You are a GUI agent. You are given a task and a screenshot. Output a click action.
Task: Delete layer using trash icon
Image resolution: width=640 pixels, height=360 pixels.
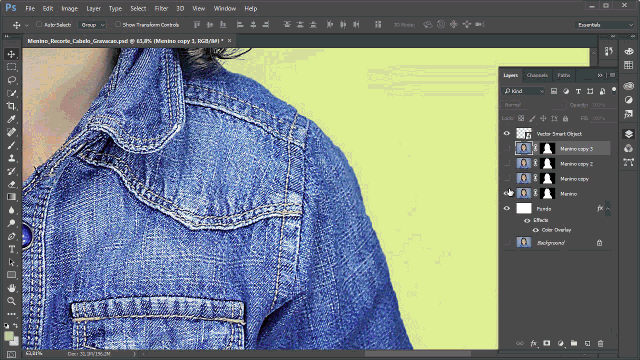pos(600,344)
